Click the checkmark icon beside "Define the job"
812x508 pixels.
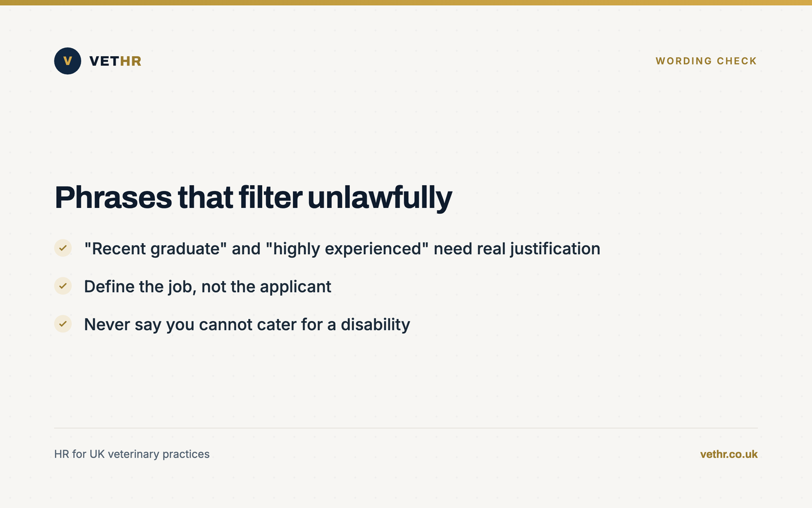point(63,286)
